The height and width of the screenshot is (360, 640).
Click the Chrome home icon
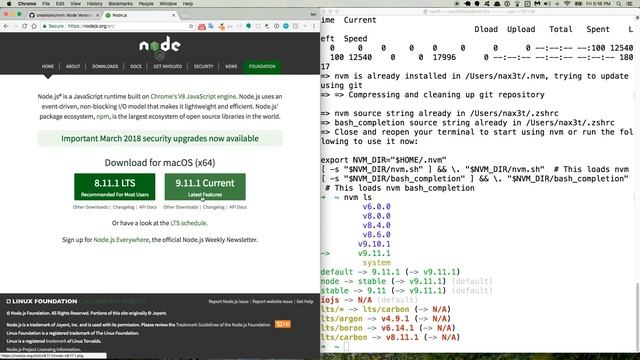pos(34,26)
